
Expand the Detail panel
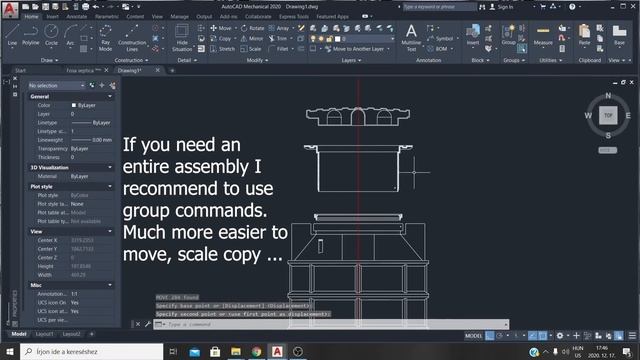click(x=187, y=60)
